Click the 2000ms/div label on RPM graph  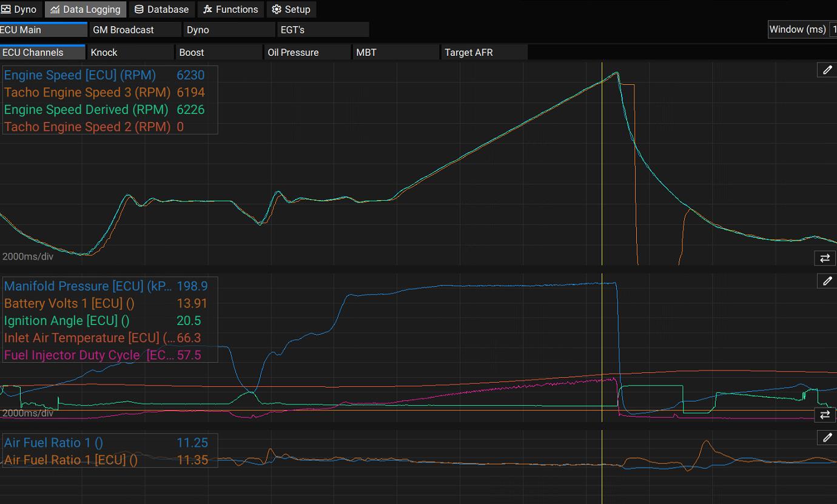pyautogui.click(x=28, y=257)
